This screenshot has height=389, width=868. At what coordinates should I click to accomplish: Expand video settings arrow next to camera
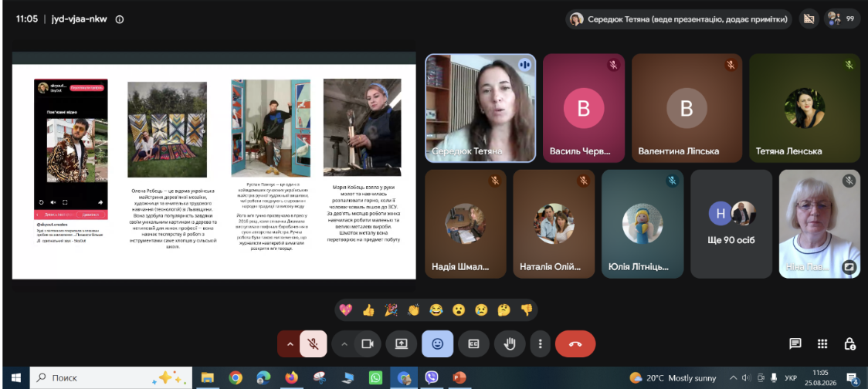[x=344, y=343]
